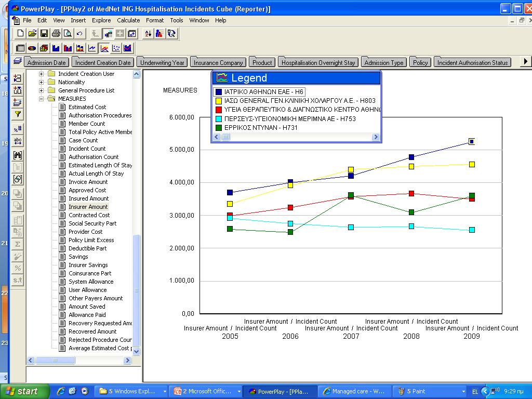The height and width of the screenshot is (399, 532).
Task: Click the blue 2009 data point marker
Action: [x=472, y=141]
